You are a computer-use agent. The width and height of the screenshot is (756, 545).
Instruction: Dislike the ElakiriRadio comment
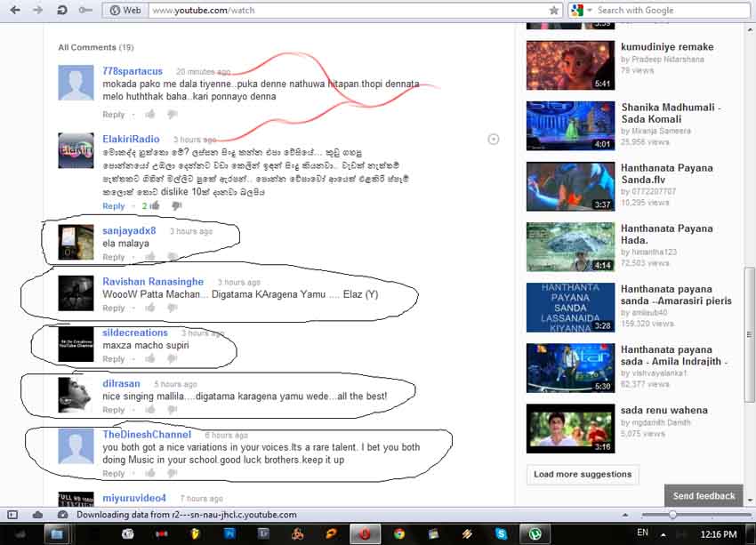pyautogui.click(x=176, y=206)
